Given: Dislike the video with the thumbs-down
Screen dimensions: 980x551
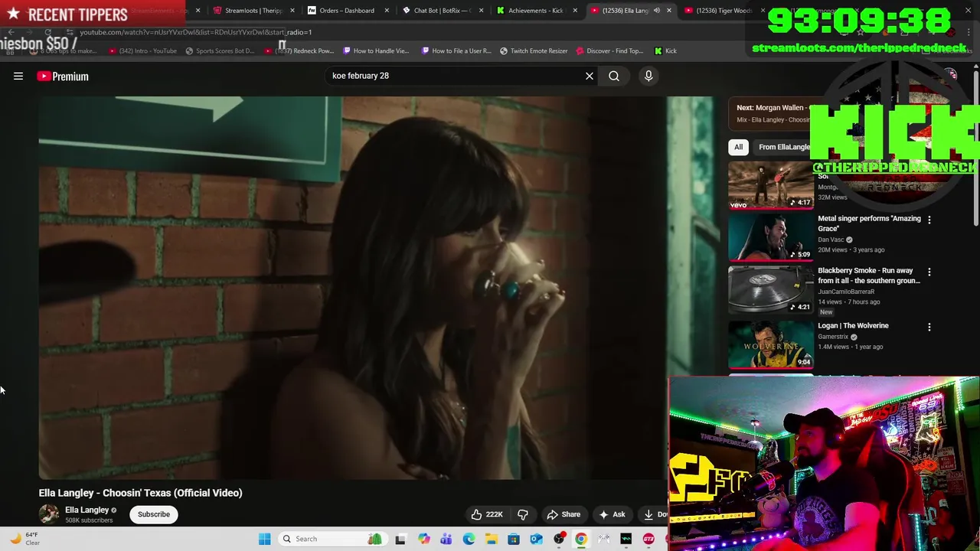Looking at the screenshot, I should click(523, 514).
